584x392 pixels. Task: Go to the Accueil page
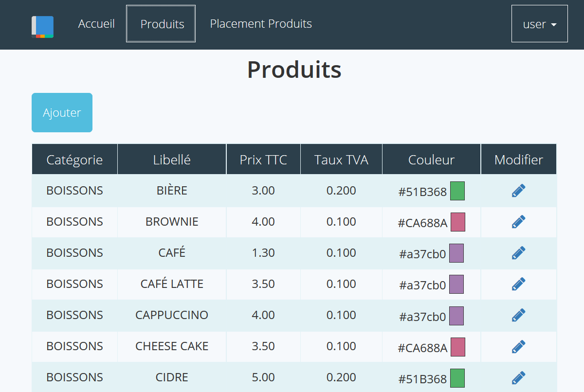coord(96,24)
